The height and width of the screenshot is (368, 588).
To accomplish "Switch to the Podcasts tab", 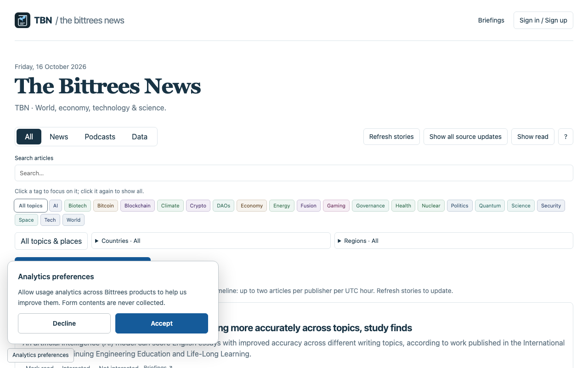I will (x=100, y=137).
